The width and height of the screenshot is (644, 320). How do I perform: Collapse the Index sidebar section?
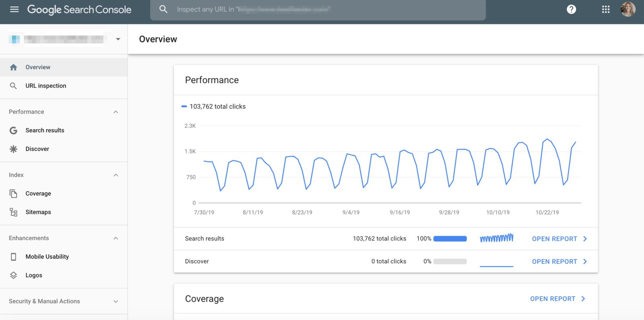coord(116,175)
